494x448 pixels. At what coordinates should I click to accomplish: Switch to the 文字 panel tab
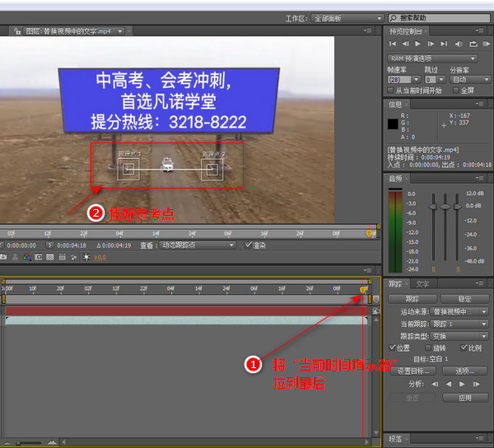pos(422,284)
